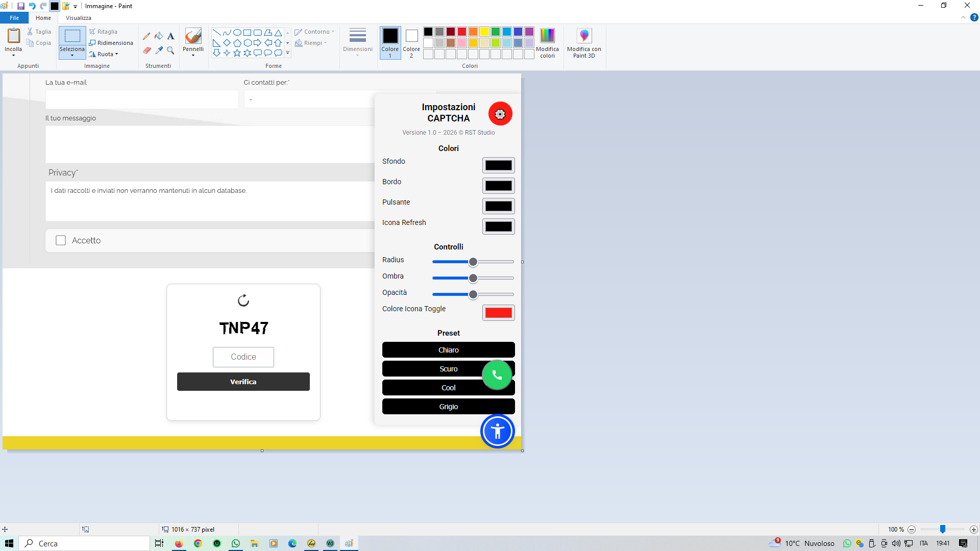Open the File menu
This screenshot has width=980, height=551.
point(14,18)
